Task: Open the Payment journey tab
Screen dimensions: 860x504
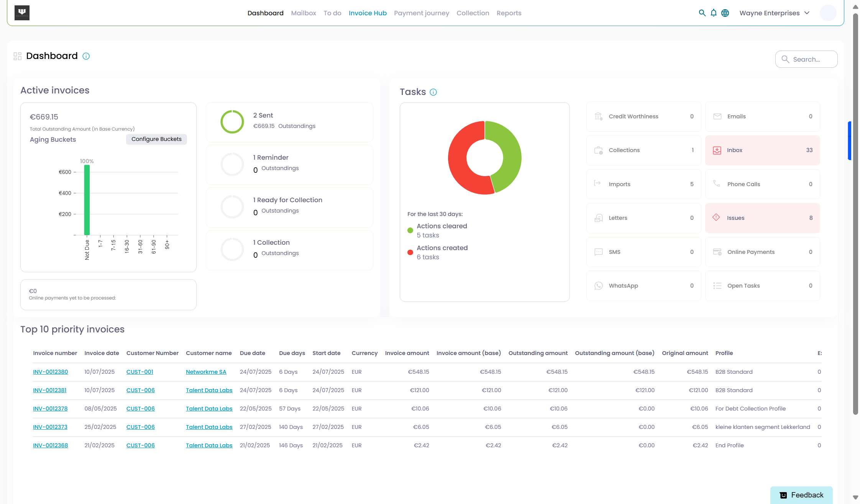Action: (421, 13)
